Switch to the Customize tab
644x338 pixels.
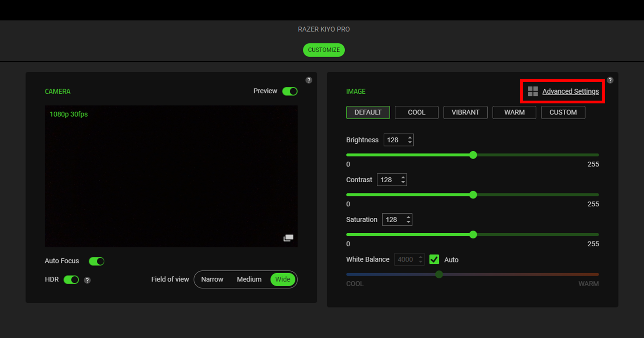(324, 50)
